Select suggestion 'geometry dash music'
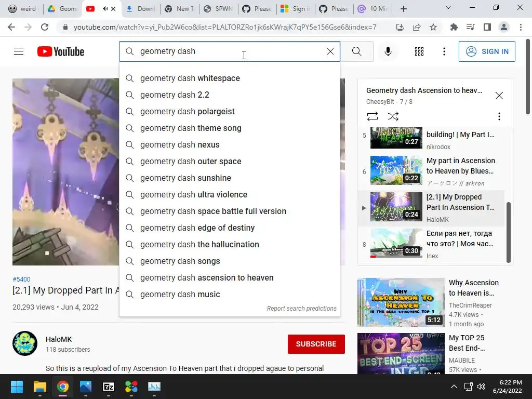 pos(229,294)
